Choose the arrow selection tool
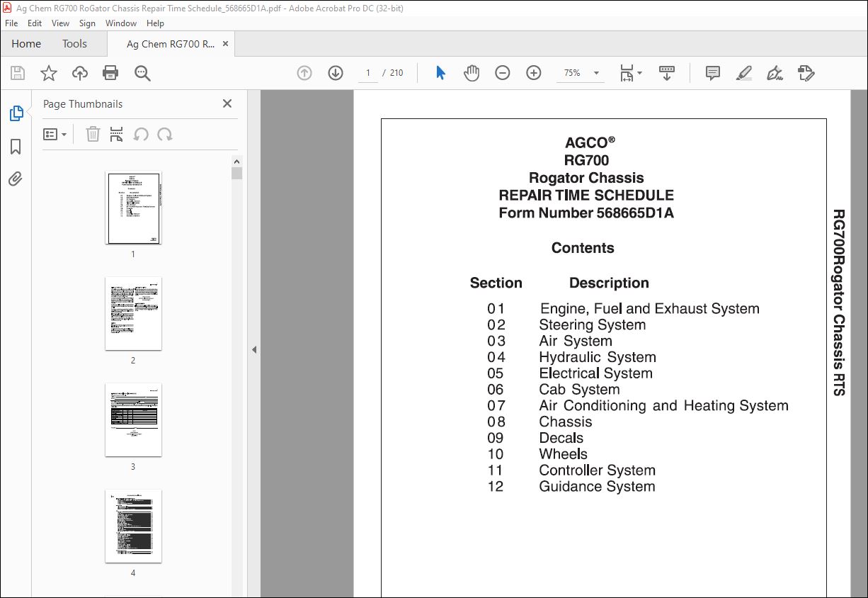 coord(440,73)
